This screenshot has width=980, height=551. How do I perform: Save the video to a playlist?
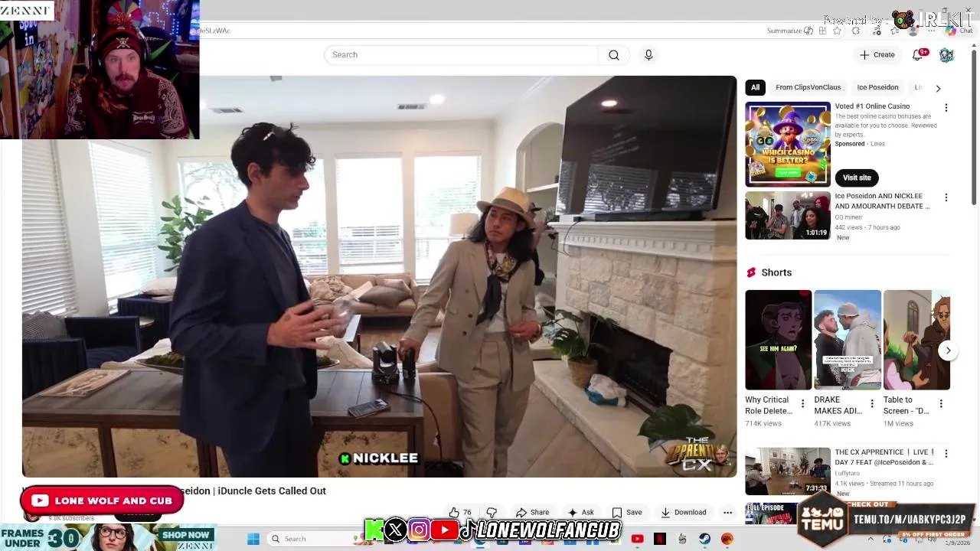pos(627,513)
